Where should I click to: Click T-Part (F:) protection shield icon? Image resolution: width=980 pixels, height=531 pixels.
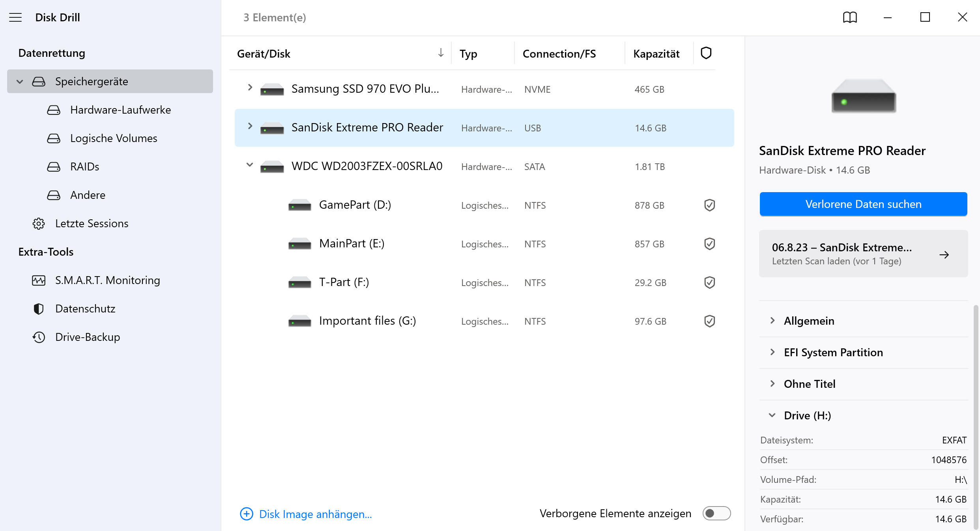pos(709,282)
